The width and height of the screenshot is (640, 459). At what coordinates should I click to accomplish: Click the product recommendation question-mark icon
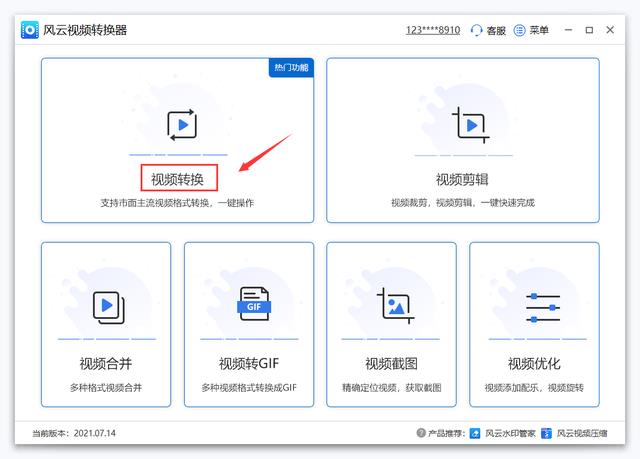tap(421, 432)
